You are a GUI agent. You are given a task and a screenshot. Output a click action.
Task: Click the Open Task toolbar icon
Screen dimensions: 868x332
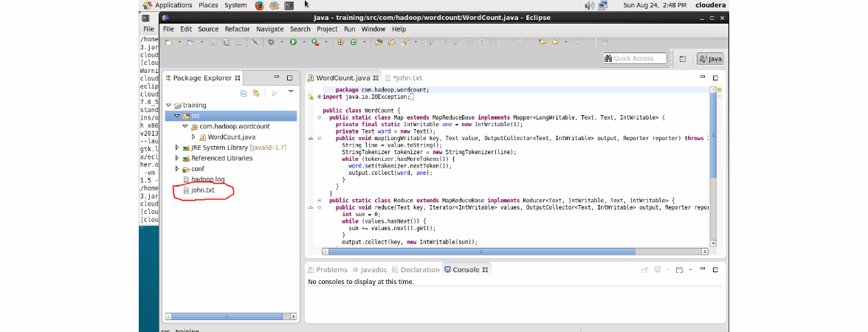tap(392, 42)
